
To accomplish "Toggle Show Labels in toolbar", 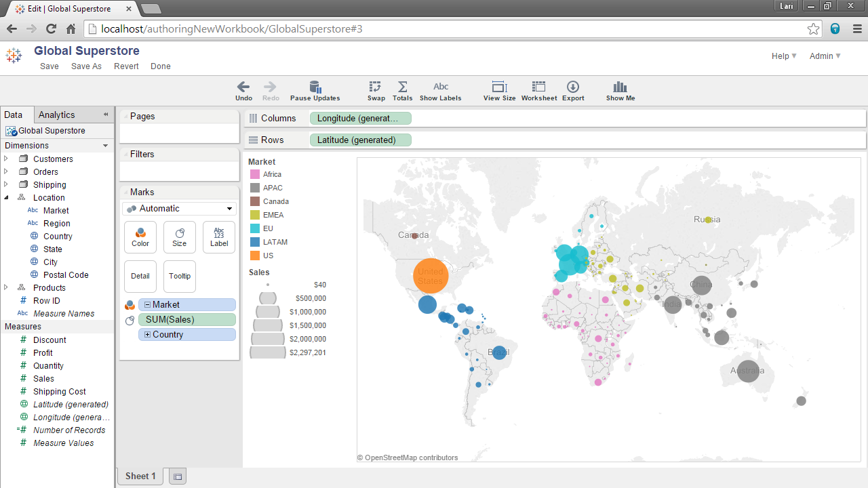I will click(x=440, y=87).
